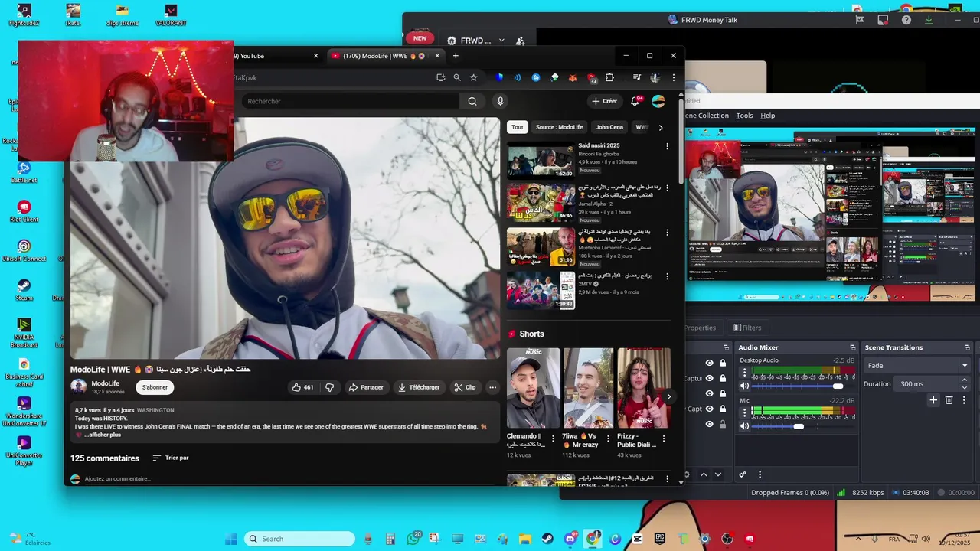Viewport: 980px width, 551px height.
Task: Toggle fourth source visibility eye in OBS
Action: click(x=709, y=409)
